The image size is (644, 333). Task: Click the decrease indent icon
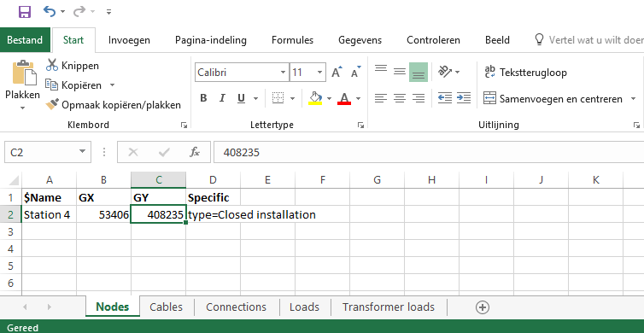click(x=445, y=98)
